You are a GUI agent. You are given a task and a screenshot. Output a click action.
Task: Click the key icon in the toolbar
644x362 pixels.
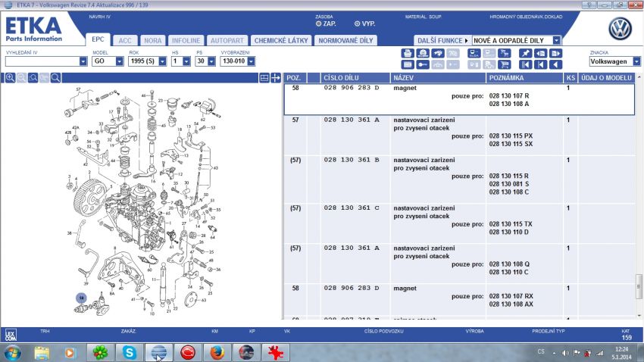click(423, 64)
